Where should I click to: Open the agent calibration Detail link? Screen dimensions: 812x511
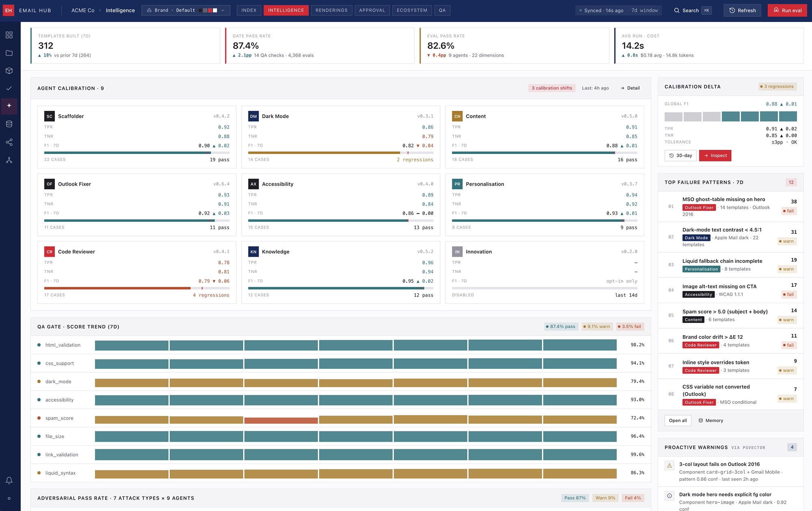coord(630,88)
